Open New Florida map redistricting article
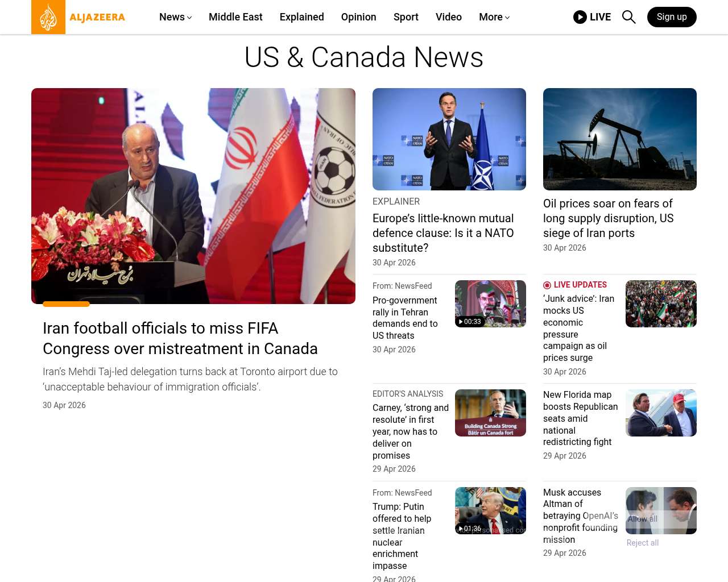 [x=581, y=418]
